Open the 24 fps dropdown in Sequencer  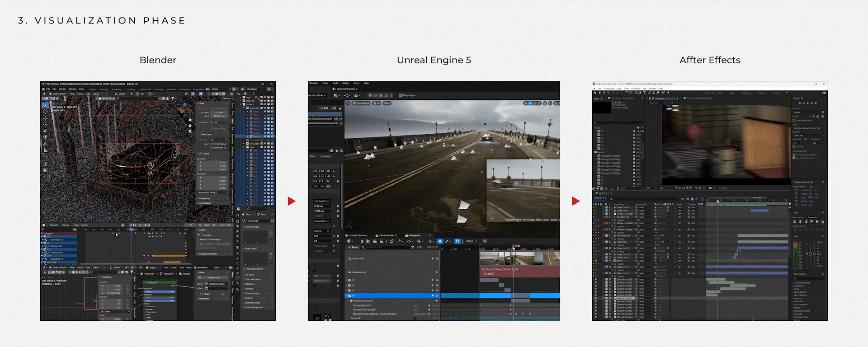[x=471, y=241]
